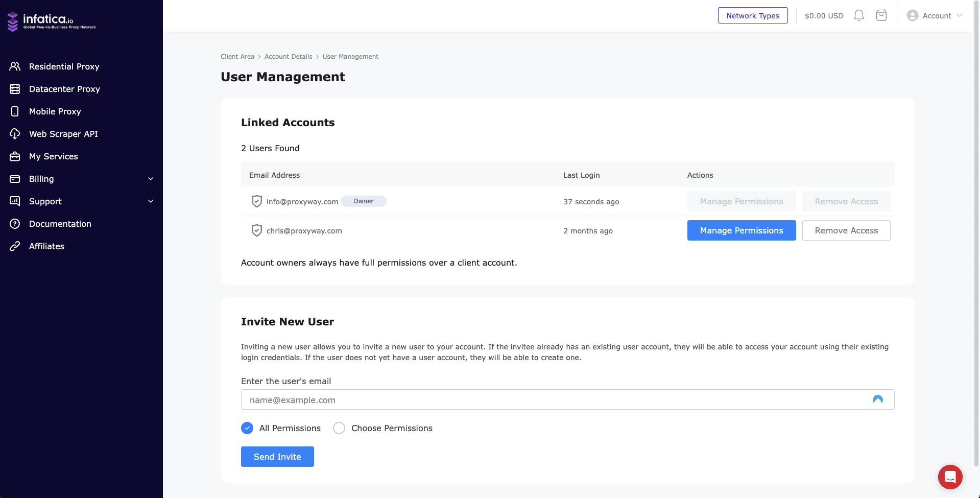Click the Last Login column header
This screenshot has height=498, width=980.
tap(582, 175)
